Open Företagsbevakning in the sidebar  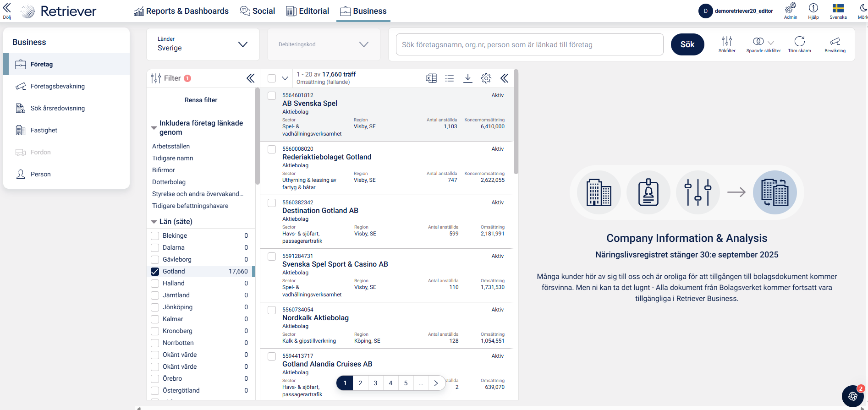click(57, 86)
